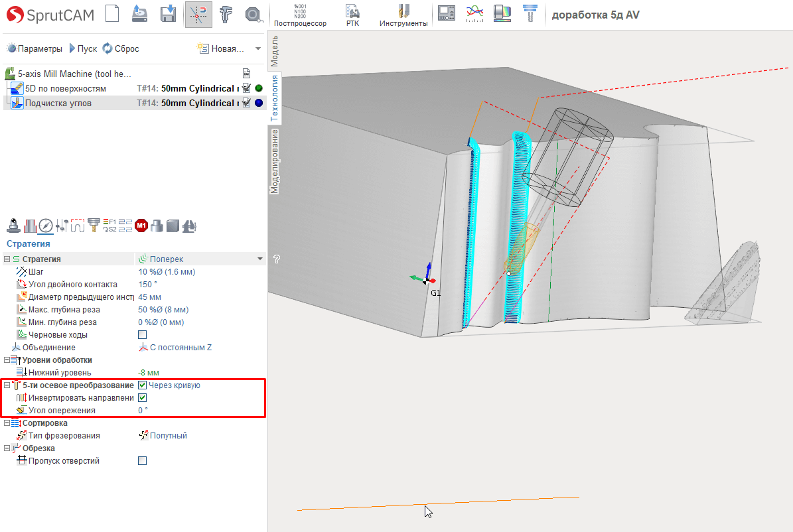The width and height of the screenshot is (793, 532).
Task: Select the caliper measurement tool
Action: 226,14
